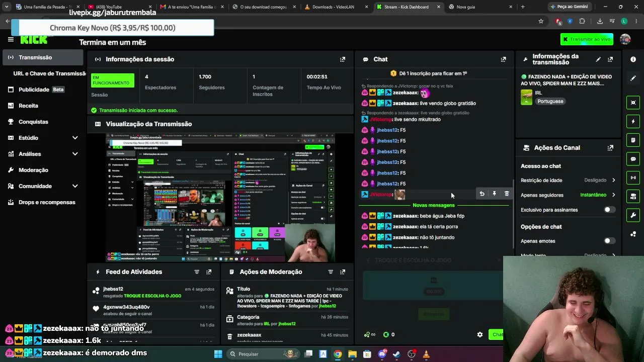Select Transmissão in the sidebar
Image resolution: width=644 pixels, height=362 pixels.
(x=42, y=57)
